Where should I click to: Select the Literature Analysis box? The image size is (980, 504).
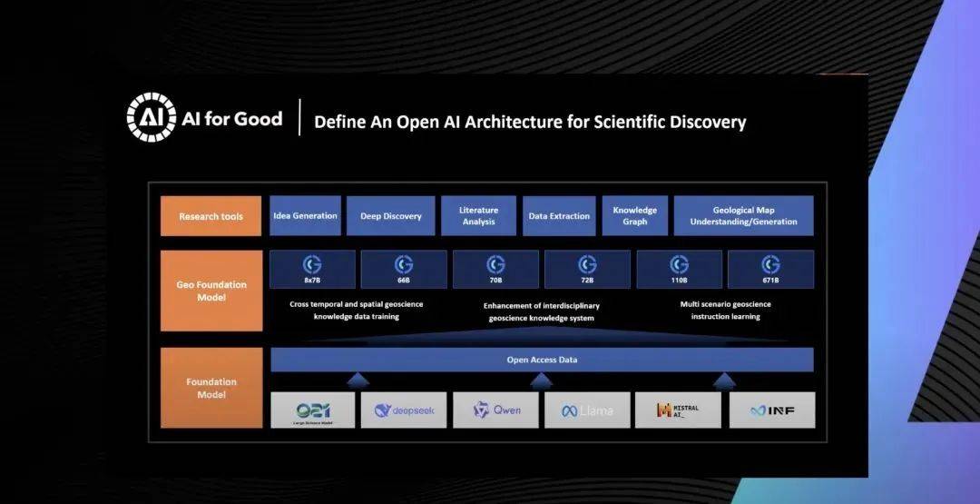(x=478, y=216)
